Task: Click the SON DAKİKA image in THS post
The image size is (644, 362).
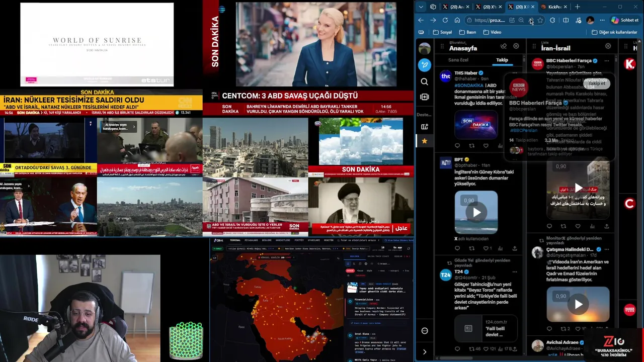Action: pos(476,124)
